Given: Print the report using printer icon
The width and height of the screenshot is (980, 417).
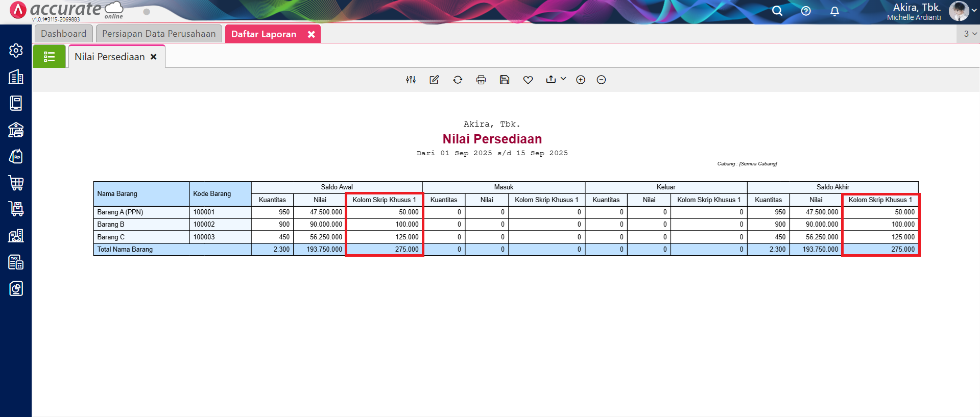Looking at the screenshot, I should click(481, 80).
